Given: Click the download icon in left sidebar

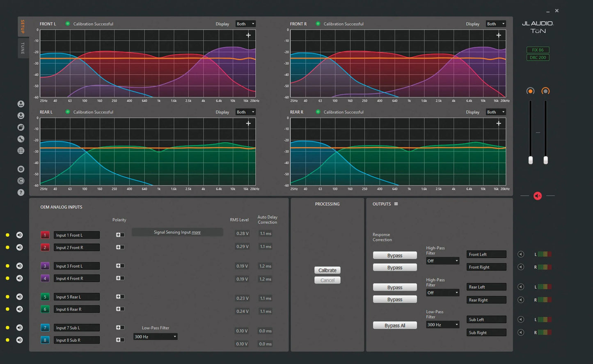Looking at the screenshot, I should pyautogui.click(x=21, y=116).
